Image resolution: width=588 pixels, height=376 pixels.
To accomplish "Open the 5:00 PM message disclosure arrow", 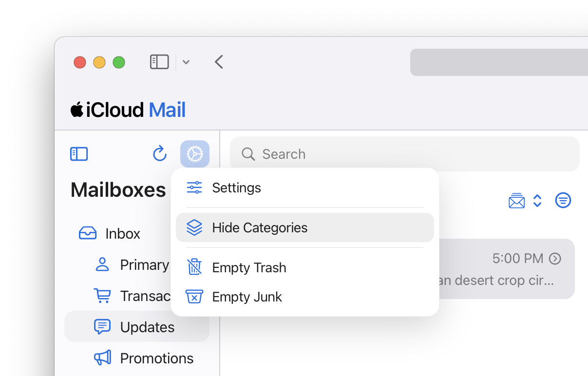I will (x=555, y=259).
